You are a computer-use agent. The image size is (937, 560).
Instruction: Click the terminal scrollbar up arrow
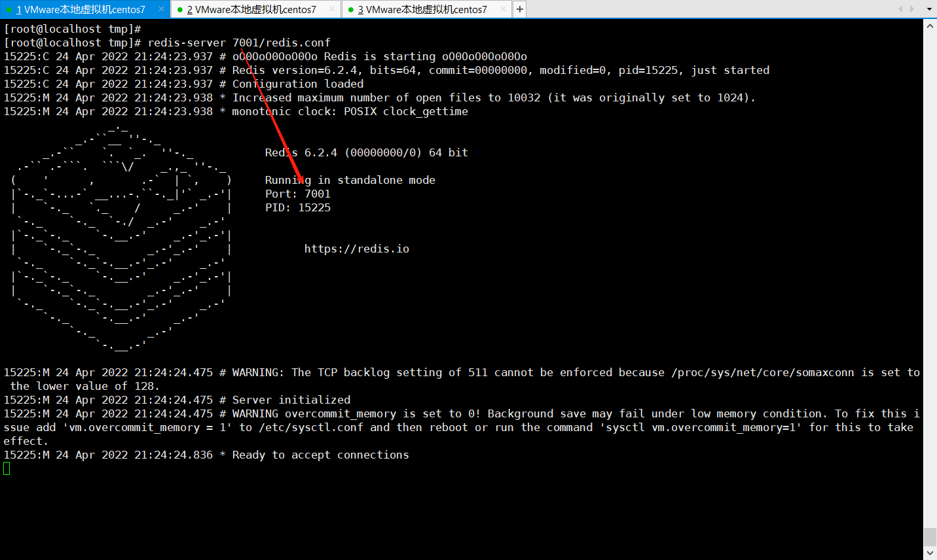tap(930, 26)
